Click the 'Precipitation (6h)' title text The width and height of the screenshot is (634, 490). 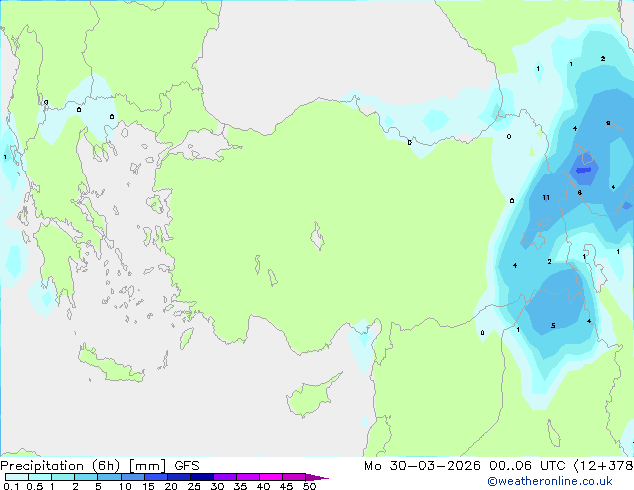60,466
